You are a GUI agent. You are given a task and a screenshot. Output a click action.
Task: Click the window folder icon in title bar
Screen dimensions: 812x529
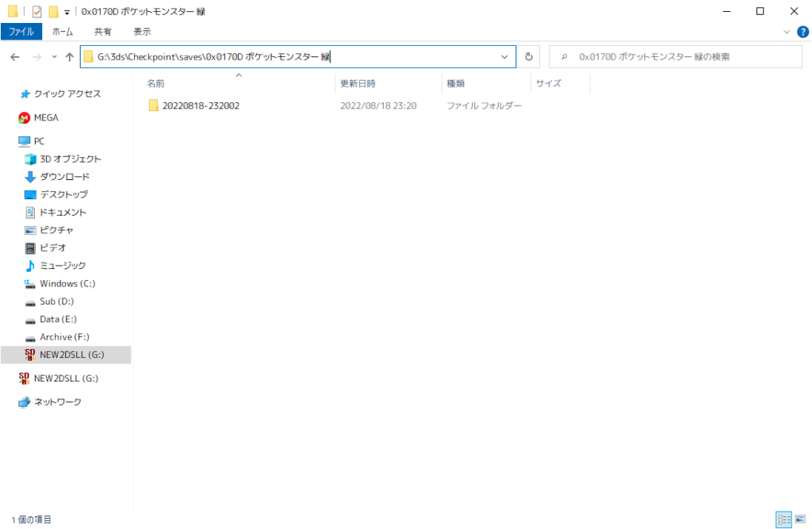[13, 11]
